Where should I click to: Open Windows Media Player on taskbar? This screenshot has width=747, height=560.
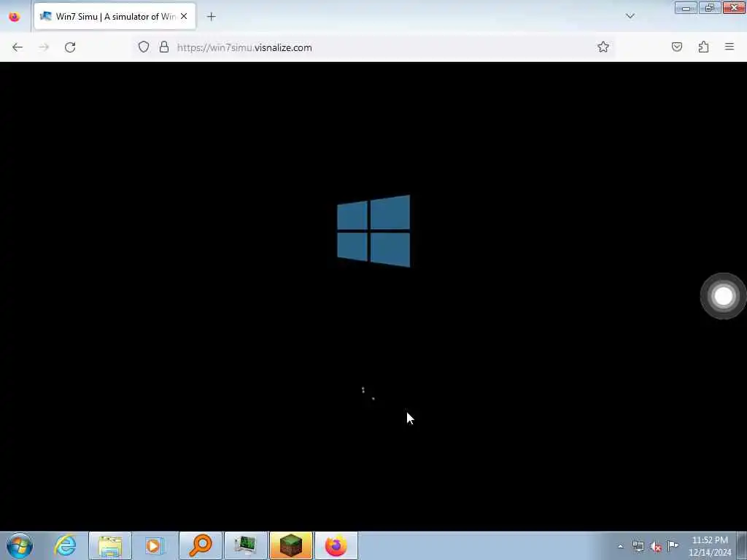point(154,545)
